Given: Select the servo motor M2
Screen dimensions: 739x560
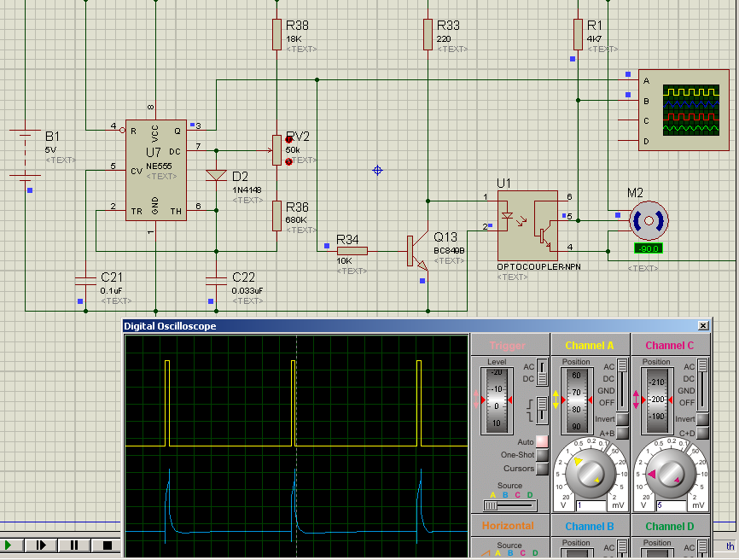Looking at the screenshot, I should point(647,221).
